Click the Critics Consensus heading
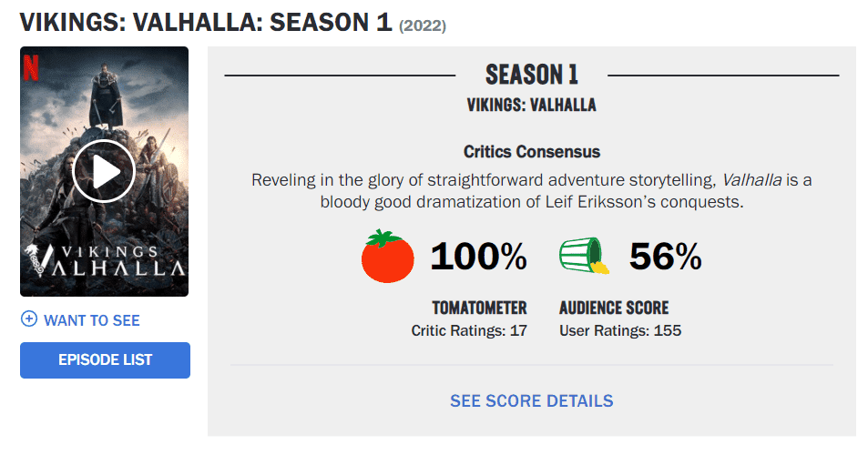The height and width of the screenshot is (455, 868). 531,152
